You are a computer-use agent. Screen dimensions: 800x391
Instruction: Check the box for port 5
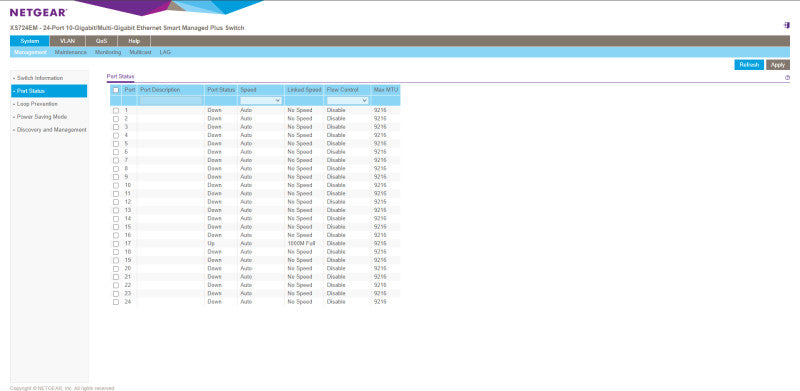pos(116,143)
